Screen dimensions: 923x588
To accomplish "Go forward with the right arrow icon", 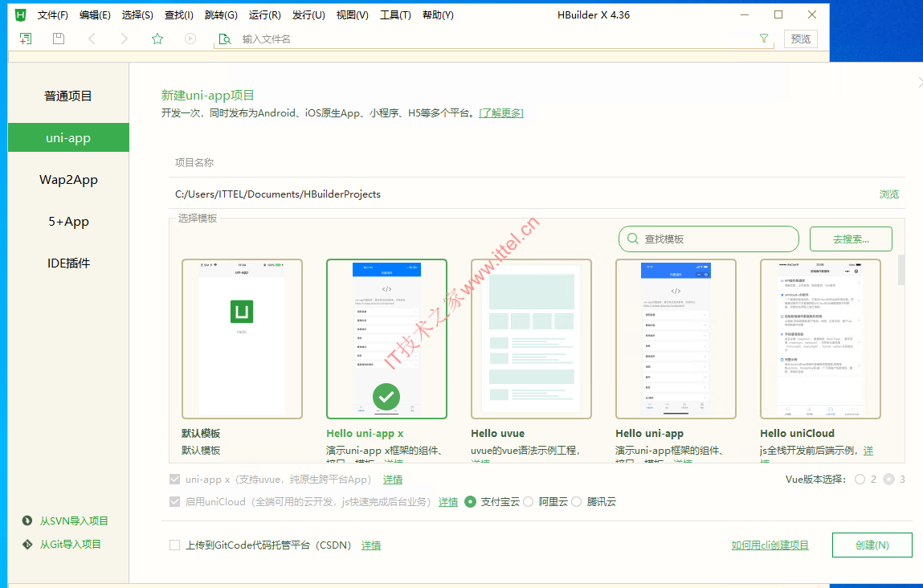I will click(124, 39).
